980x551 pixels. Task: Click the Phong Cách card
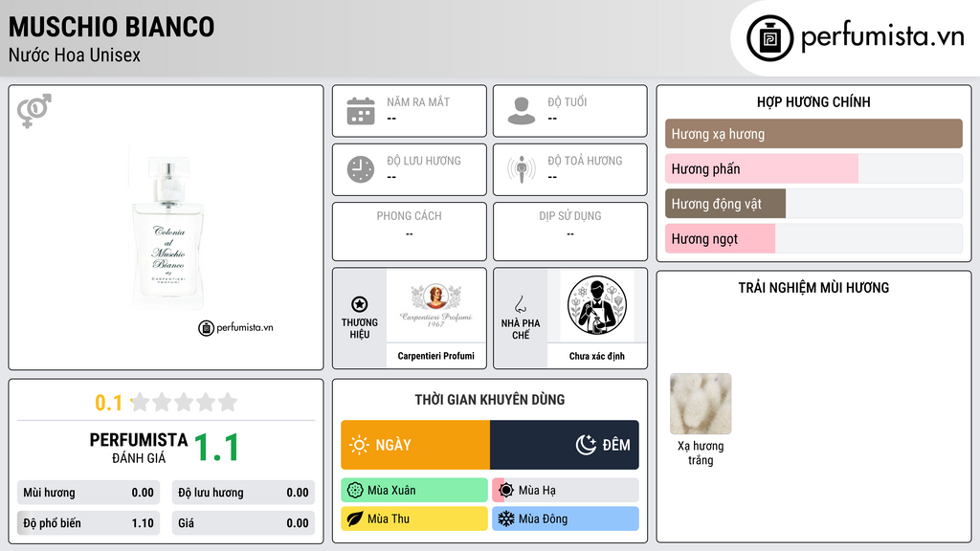tap(410, 231)
